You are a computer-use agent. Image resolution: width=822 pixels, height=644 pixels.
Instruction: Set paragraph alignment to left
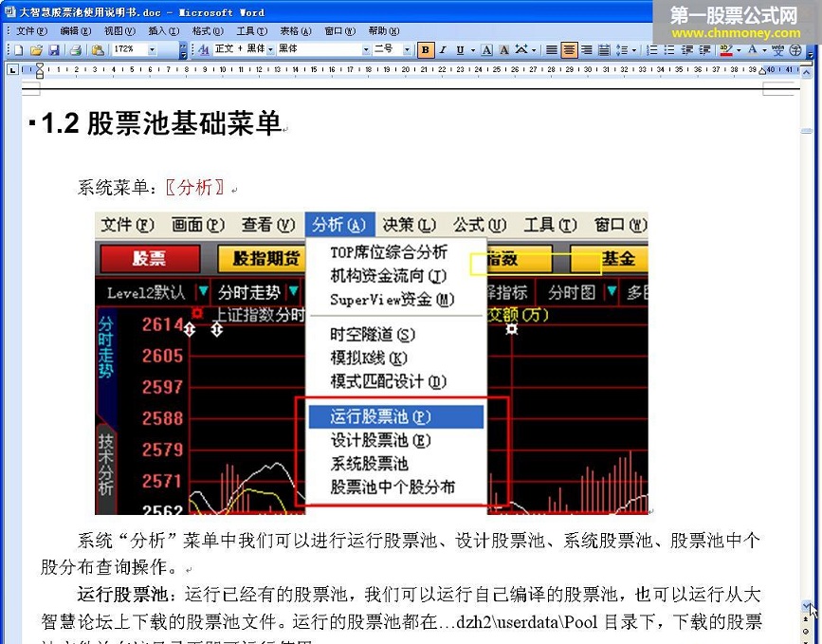[x=552, y=50]
